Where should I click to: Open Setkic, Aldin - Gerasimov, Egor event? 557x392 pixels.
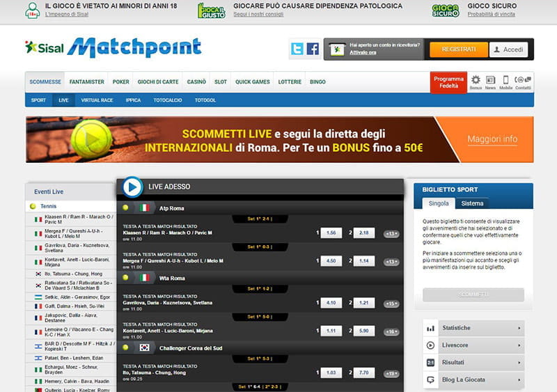[71, 297]
